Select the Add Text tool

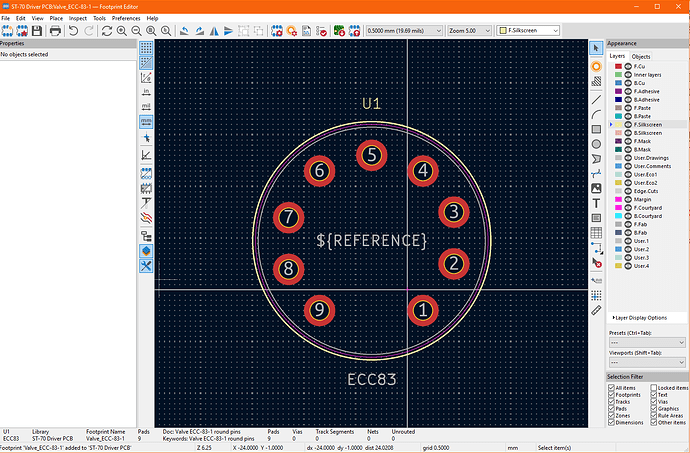point(596,203)
